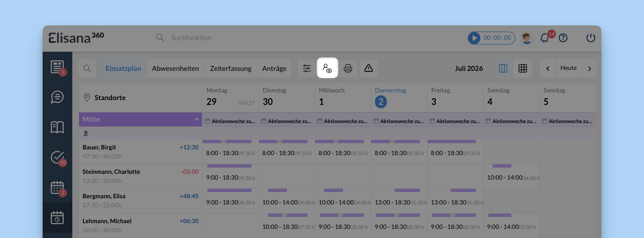Open notifications bell with 14 badge

click(x=545, y=37)
